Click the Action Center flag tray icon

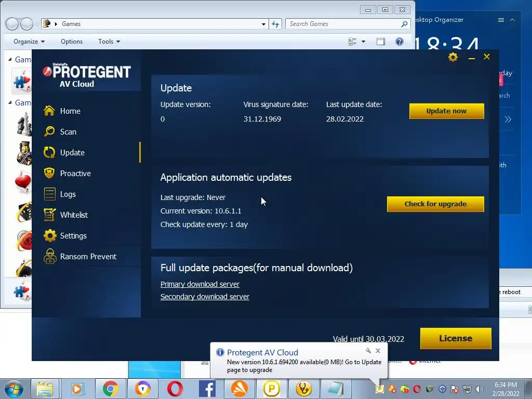pyautogui.click(x=455, y=389)
